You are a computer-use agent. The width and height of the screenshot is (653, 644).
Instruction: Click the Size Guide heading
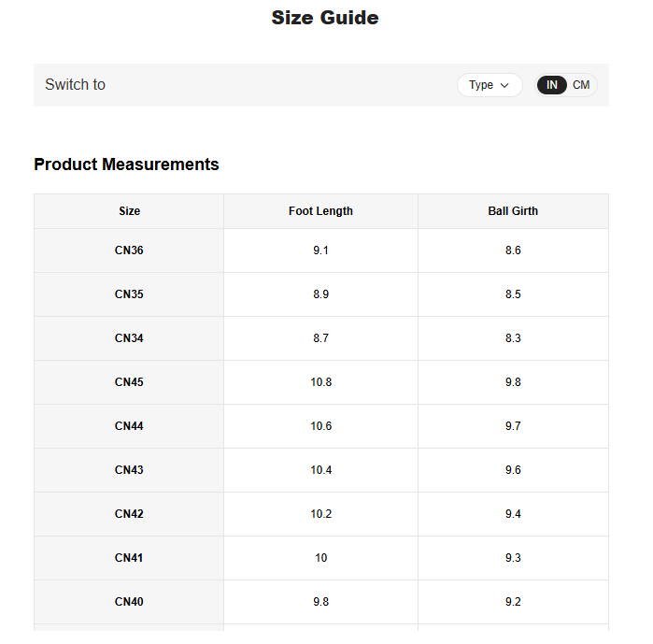pos(325,18)
